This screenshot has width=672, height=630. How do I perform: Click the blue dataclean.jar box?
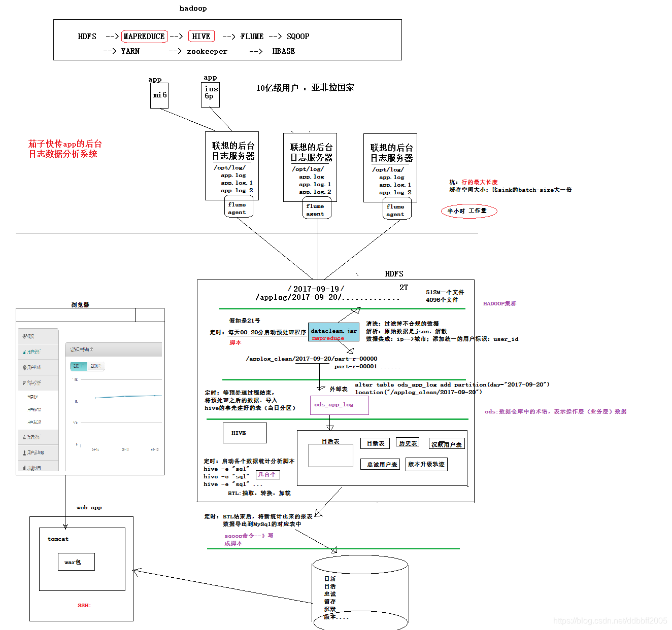(x=333, y=332)
